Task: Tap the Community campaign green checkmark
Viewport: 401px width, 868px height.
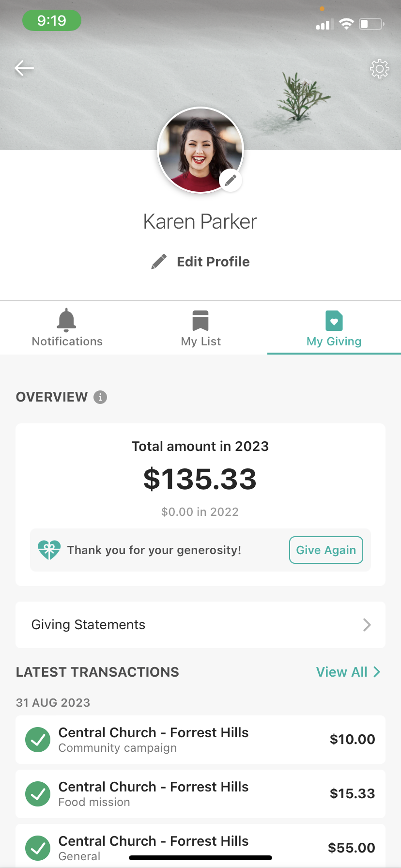Action: click(x=38, y=740)
